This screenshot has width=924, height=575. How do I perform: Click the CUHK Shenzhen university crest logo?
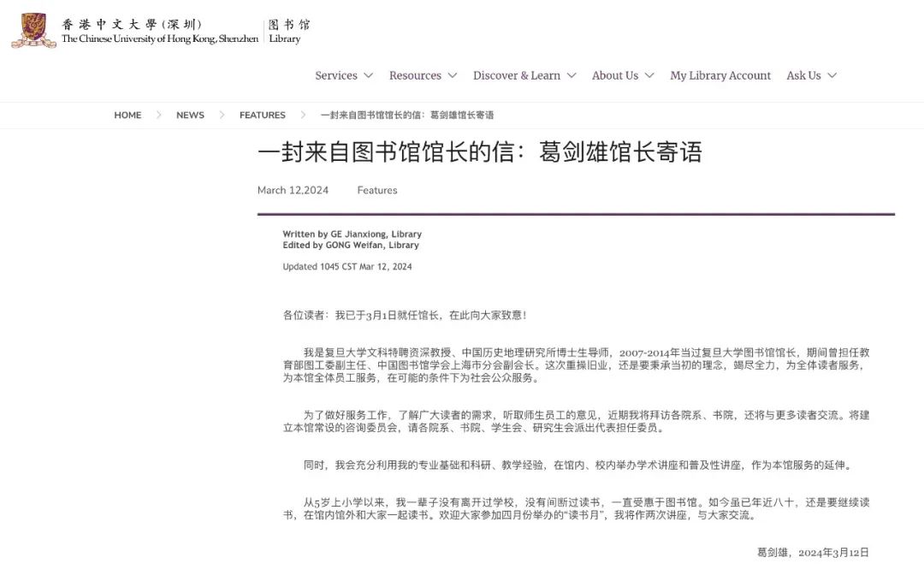(33, 31)
